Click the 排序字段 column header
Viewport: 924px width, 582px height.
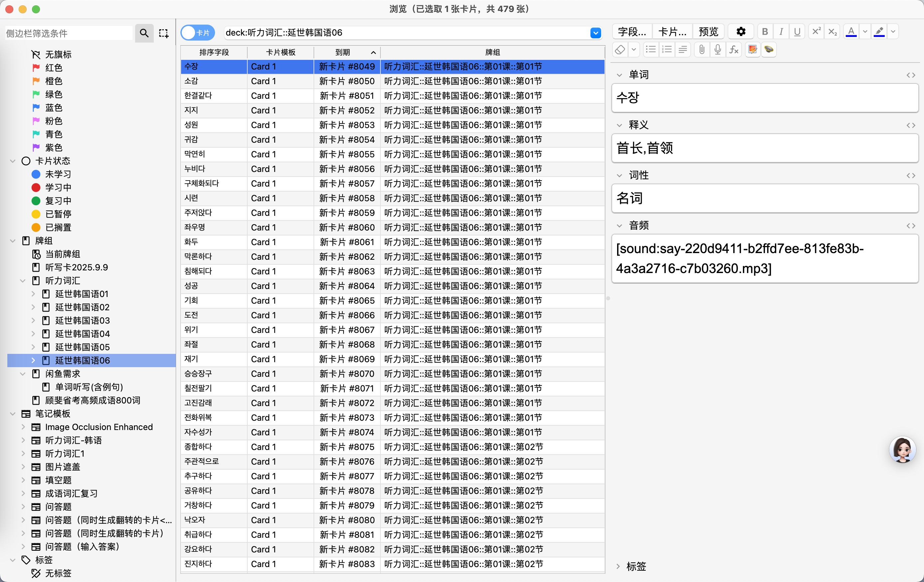pos(214,52)
